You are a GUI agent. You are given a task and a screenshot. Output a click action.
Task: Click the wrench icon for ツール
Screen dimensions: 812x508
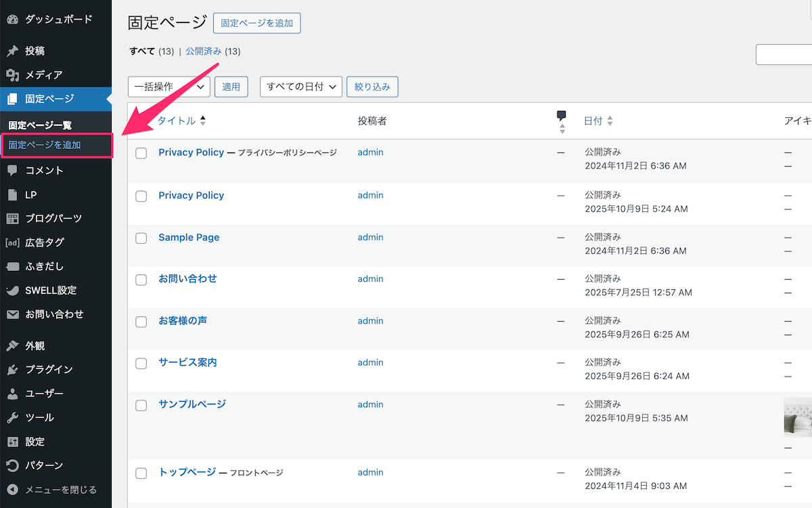12,418
